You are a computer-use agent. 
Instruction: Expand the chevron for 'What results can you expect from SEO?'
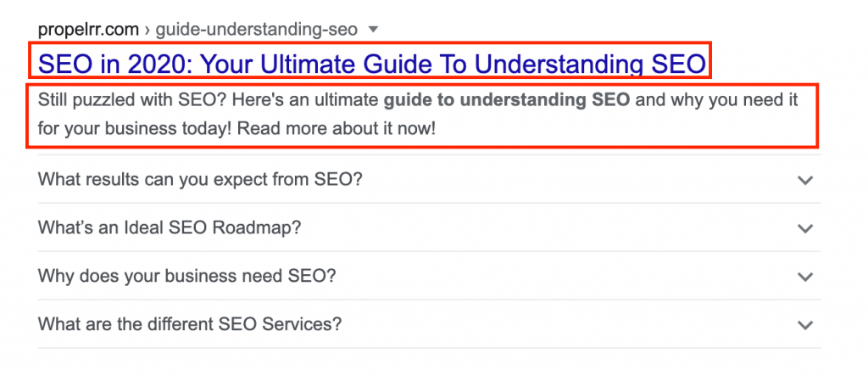point(805,180)
